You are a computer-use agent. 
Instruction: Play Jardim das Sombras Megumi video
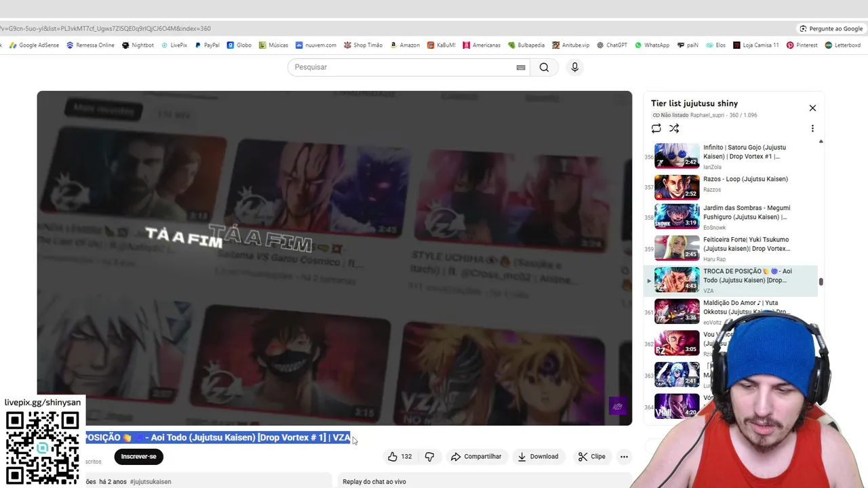click(x=731, y=217)
